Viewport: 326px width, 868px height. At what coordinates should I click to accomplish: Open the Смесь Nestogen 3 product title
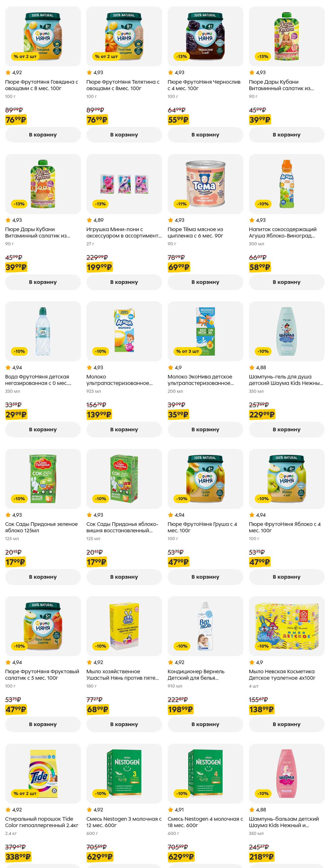pos(124,822)
